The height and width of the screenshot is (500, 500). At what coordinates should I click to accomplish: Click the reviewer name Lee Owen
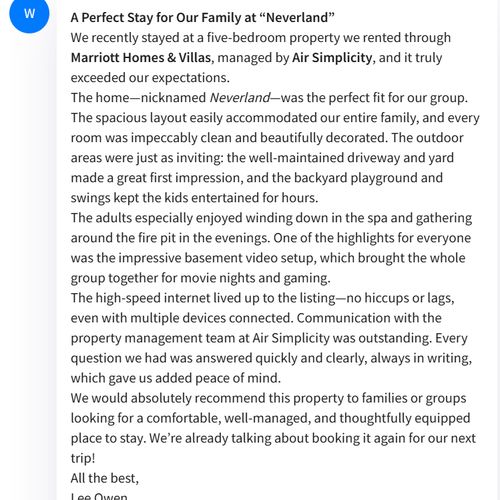[x=99, y=496]
